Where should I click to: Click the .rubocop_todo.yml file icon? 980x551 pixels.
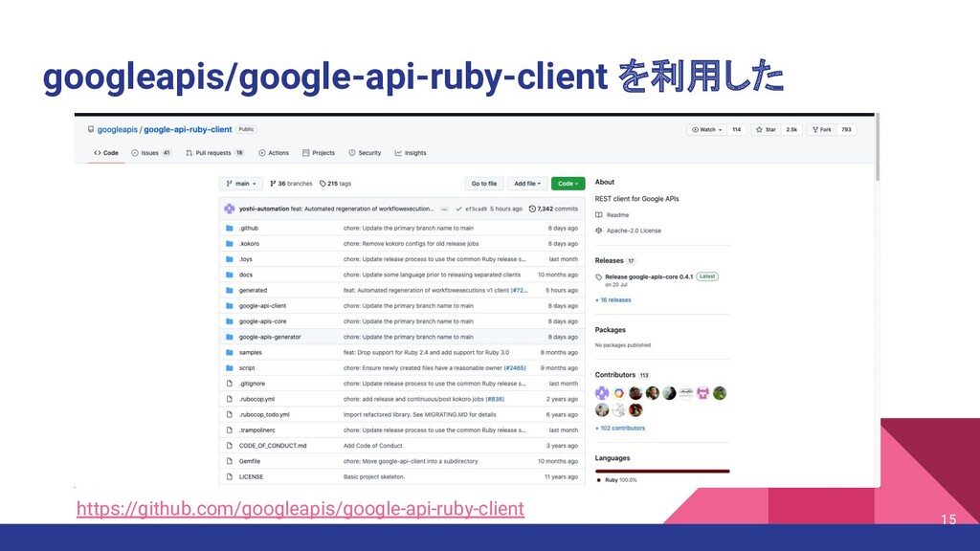[x=230, y=415]
